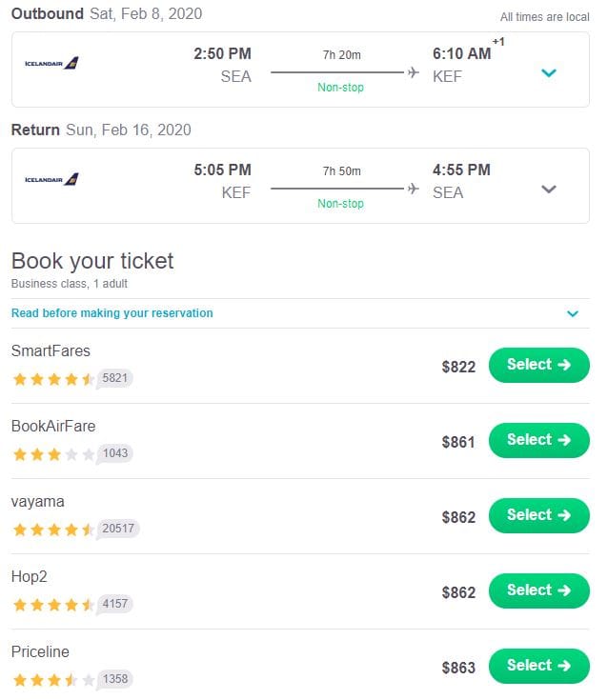The image size is (608, 700).
Task: Click the Priceline provider name
Action: (40, 652)
